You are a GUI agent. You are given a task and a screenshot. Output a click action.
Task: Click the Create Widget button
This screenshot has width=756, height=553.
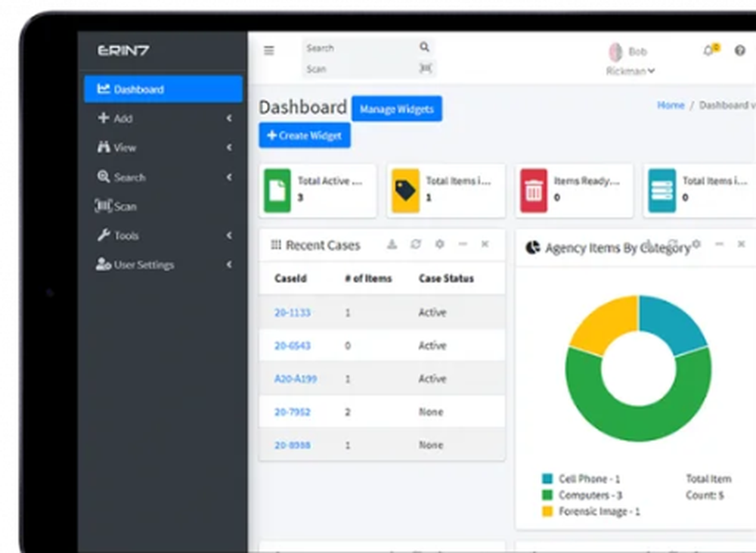click(305, 135)
